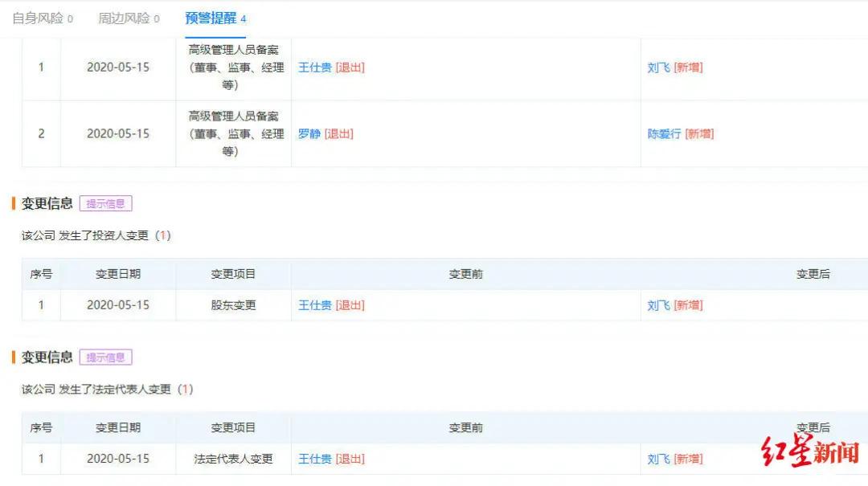The image size is (868, 486).
Task: Click the 变更日期 column header
Action: point(117,274)
